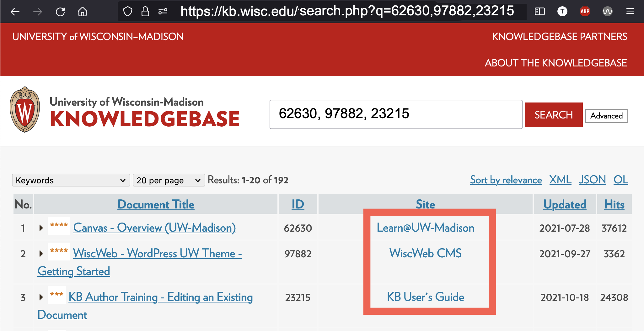Open Canvas - Overview (UW-Madison) document
644x331 pixels.
click(154, 228)
